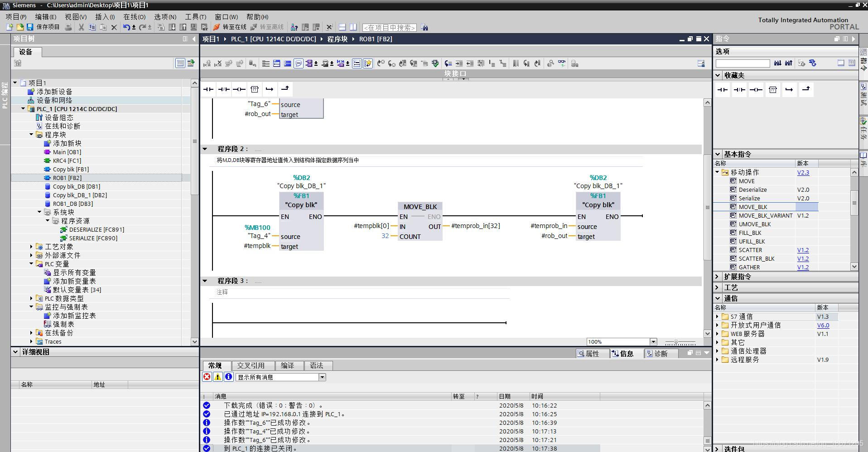Collapse the PLC_1 tree node
This screenshot has width=868, height=452.
[x=23, y=109]
